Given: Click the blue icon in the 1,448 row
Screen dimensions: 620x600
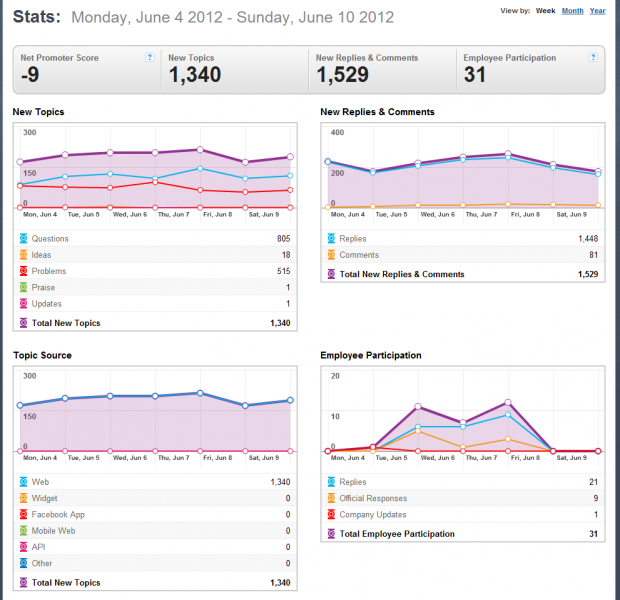Looking at the screenshot, I should (x=331, y=238).
